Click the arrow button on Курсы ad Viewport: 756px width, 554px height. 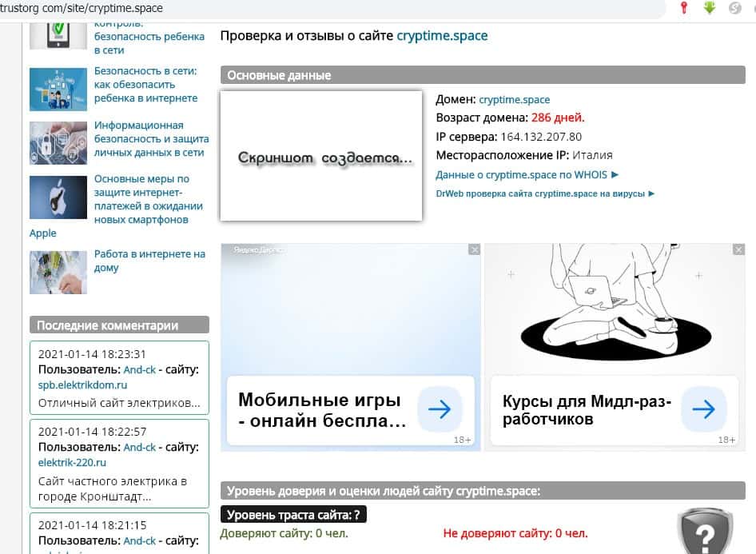pyautogui.click(x=703, y=409)
